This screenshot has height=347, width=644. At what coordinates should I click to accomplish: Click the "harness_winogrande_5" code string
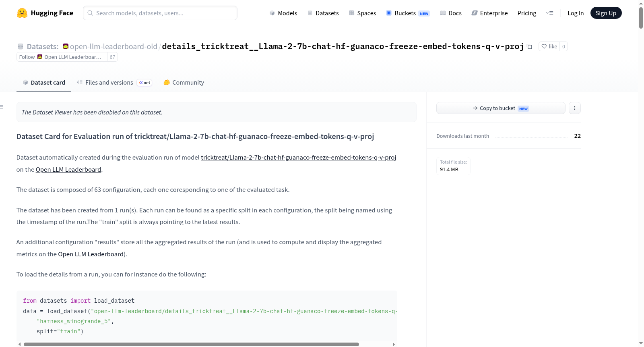74,321
